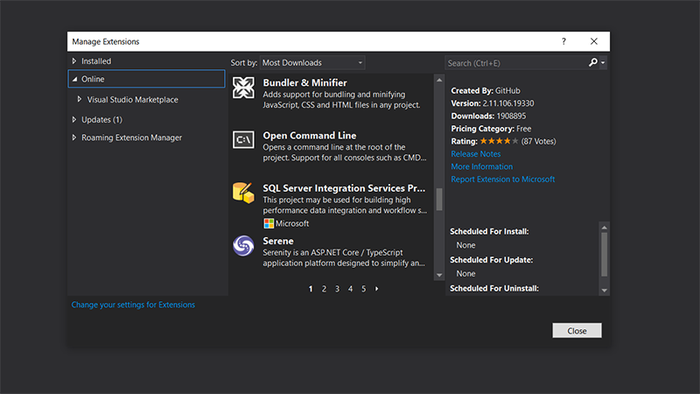
Task: Open the Sort by Most Downloads dropdown
Action: tap(312, 62)
